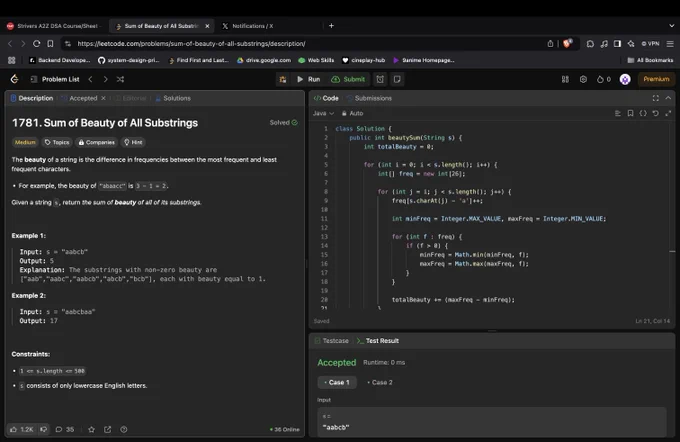Share the problem link icon

tap(108, 429)
